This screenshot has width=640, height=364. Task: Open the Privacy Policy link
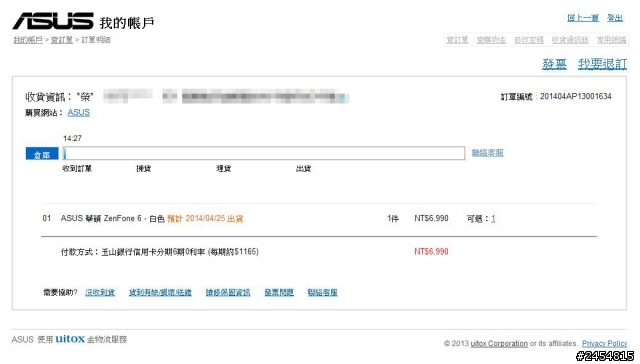pos(604,344)
